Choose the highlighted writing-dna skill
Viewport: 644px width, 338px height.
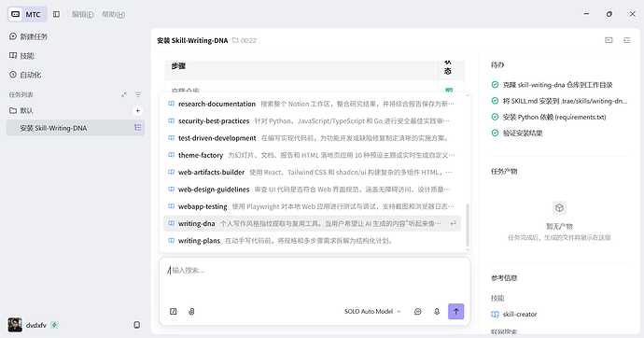pos(312,223)
